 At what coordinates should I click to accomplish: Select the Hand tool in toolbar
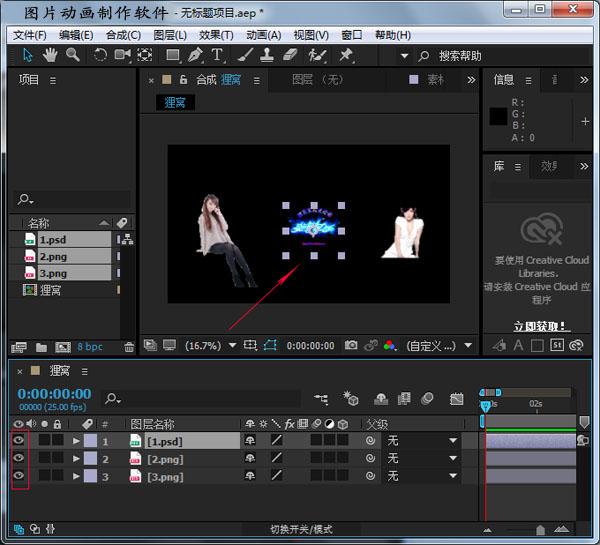click(x=50, y=55)
